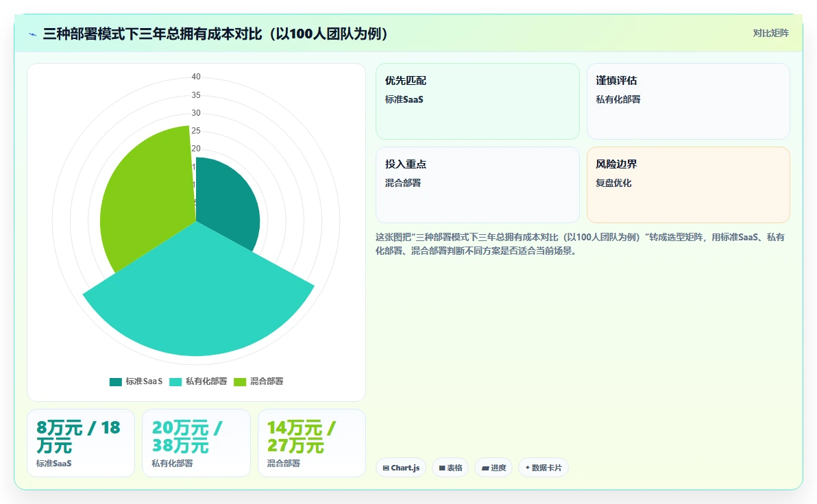
Task: Open the 谨慎评估 card
Action: click(688, 101)
